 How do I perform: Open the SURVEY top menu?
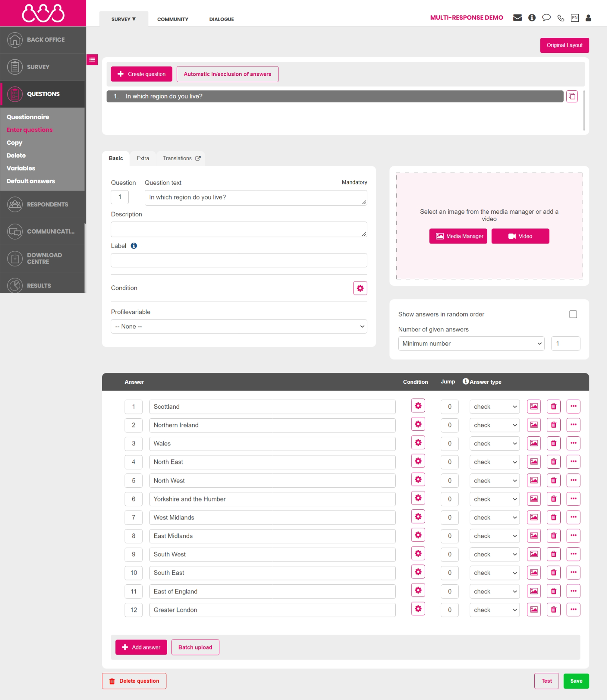click(124, 19)
